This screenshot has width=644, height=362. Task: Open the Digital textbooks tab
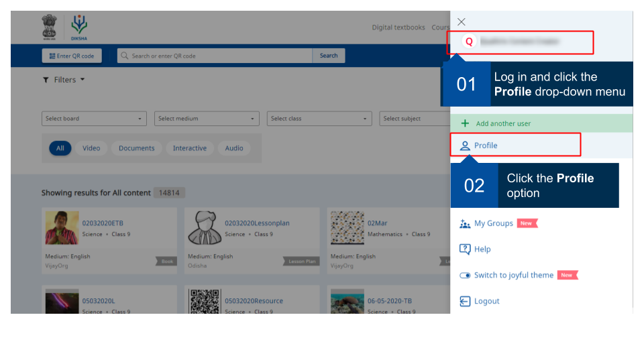coord(398,27)
